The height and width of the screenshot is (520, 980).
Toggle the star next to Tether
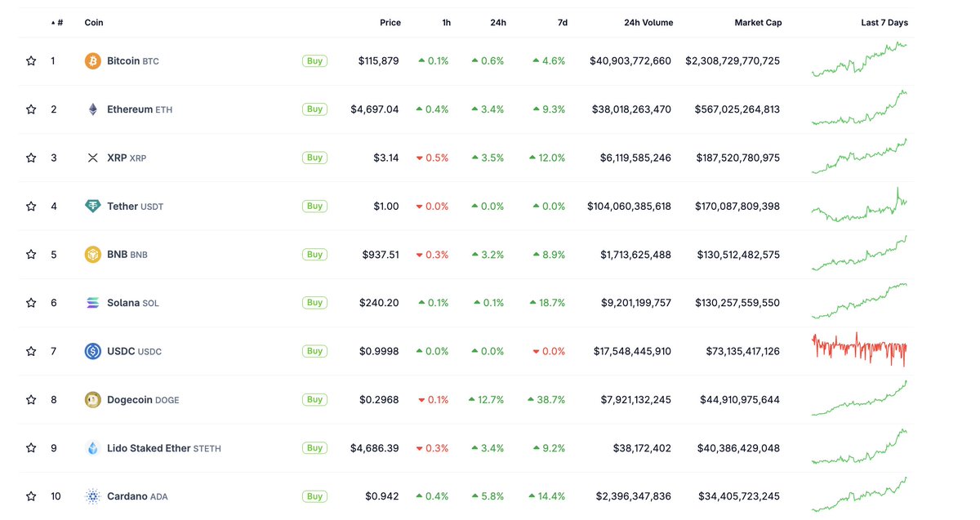(x=31, y=207)
